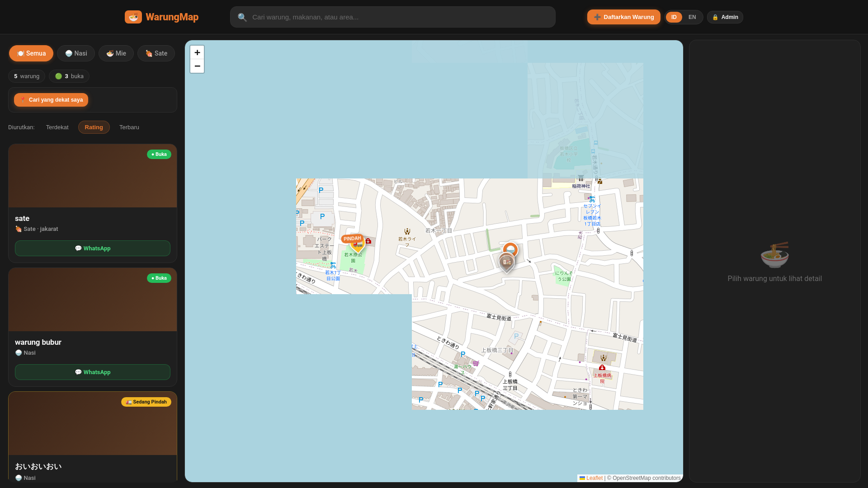Select the おいおいおい warung title
This screenshot has width=868, height=488.
pyautogui.click(x=38, y=466)
